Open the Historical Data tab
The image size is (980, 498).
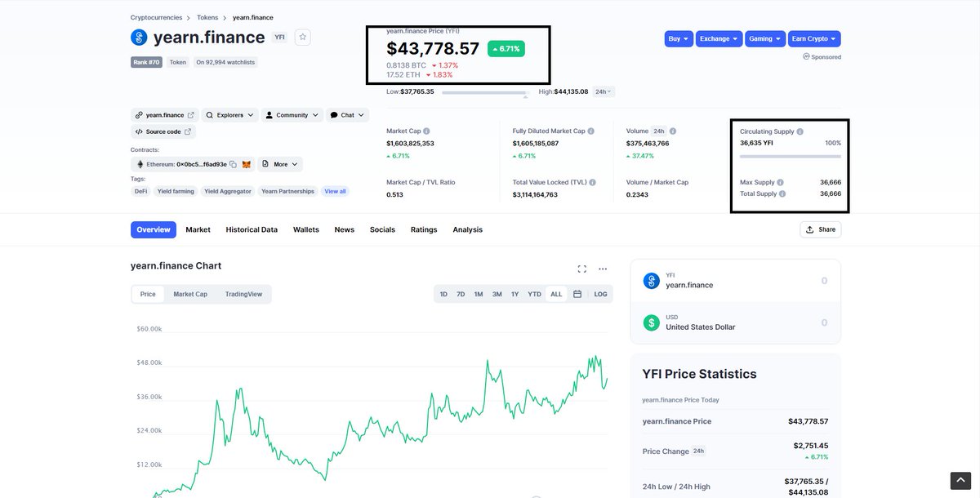252,229
